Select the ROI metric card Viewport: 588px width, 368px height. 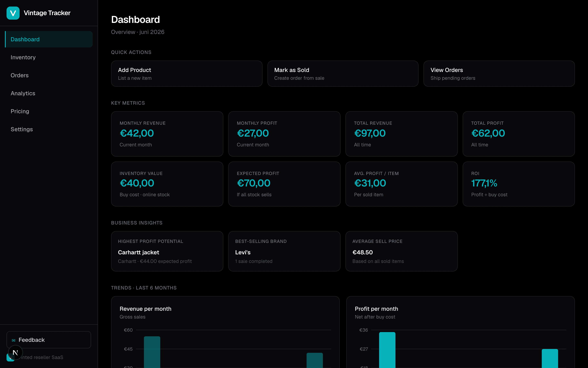pyautogui.click(x=519, y=184)
